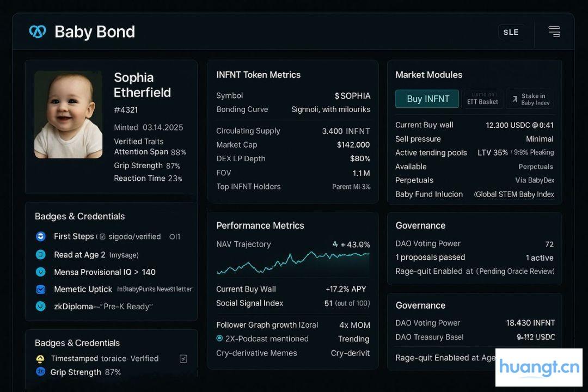
Task: Click the First Steps badge icon
Action: pyautogui.click(x=40, y=236)
